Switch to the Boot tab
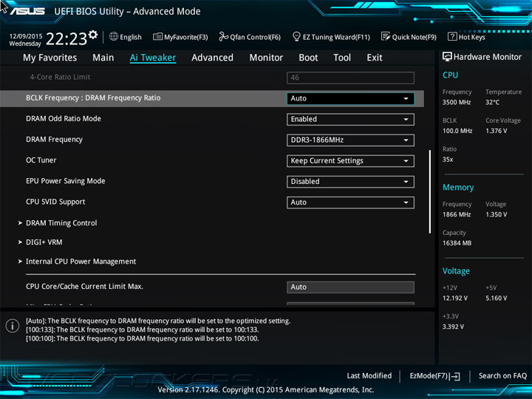The width and height of the screenshot is (532, 399). (x=308, y=58)
